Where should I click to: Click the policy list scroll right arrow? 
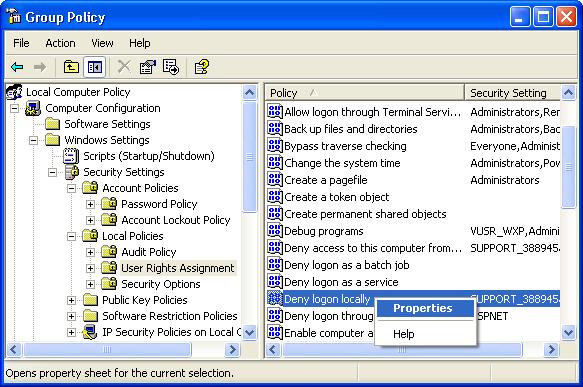(x=551, y=349)
